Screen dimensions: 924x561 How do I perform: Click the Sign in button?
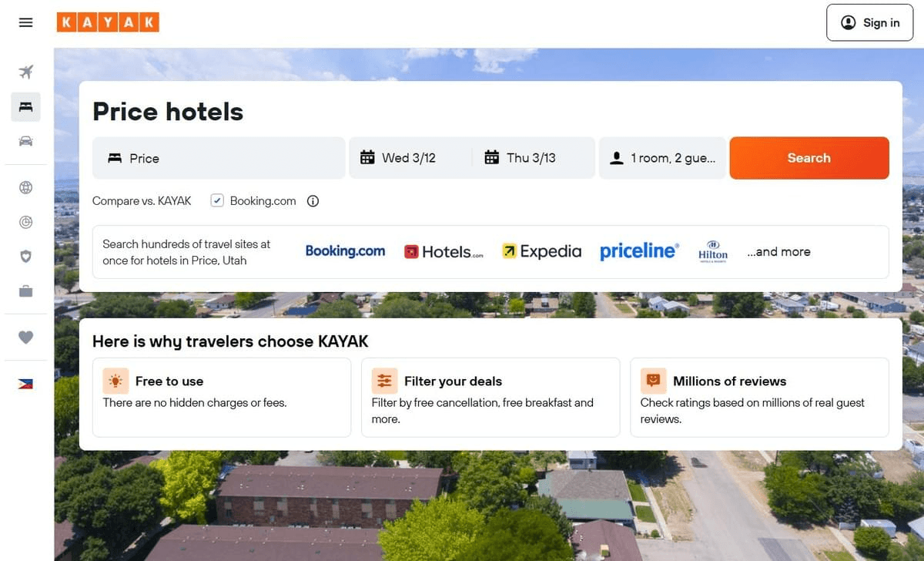tap(869, 22)
